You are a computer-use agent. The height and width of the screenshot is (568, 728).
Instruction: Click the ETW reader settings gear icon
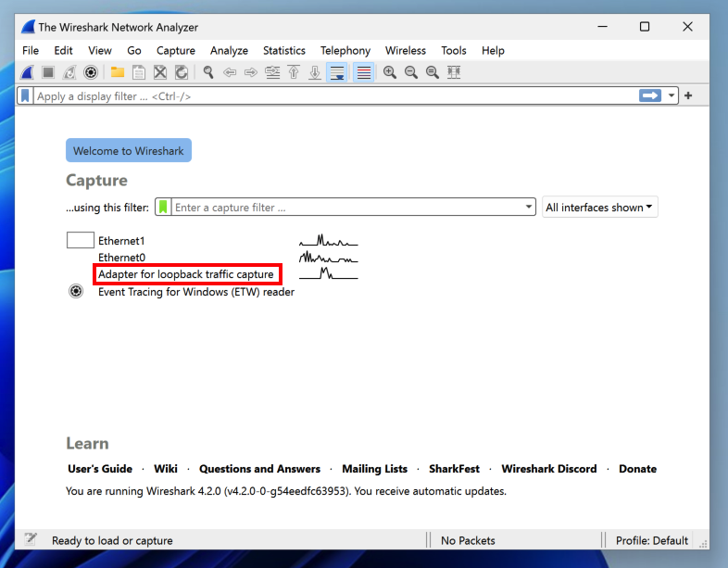(x=76, y=291)
